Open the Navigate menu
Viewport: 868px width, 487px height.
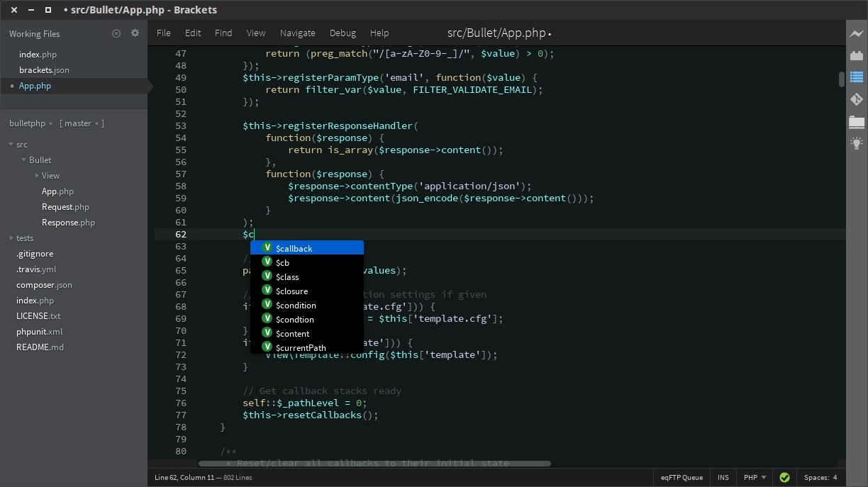(x=298, y=33)
